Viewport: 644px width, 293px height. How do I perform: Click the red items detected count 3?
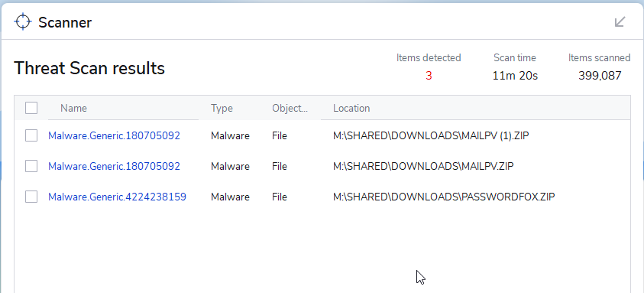coord(429,76)
